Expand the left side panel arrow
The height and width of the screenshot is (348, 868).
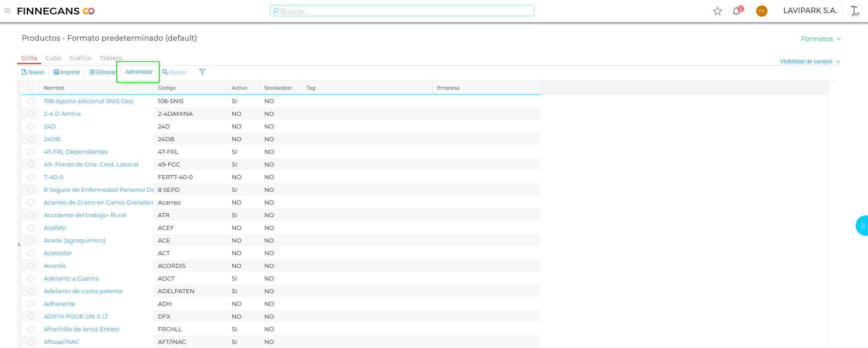pyautogui.click(x=19, y=245)
